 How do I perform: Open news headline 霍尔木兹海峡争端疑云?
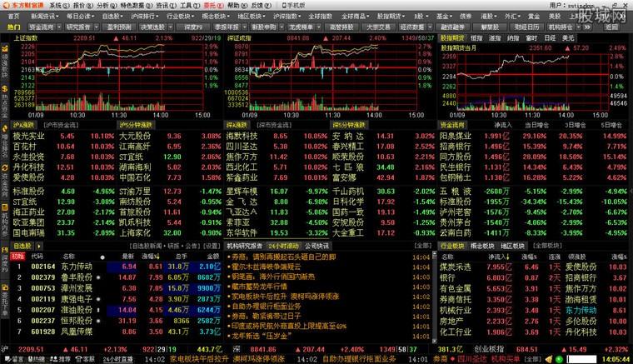pyautogui.click(x=266, y=267)
